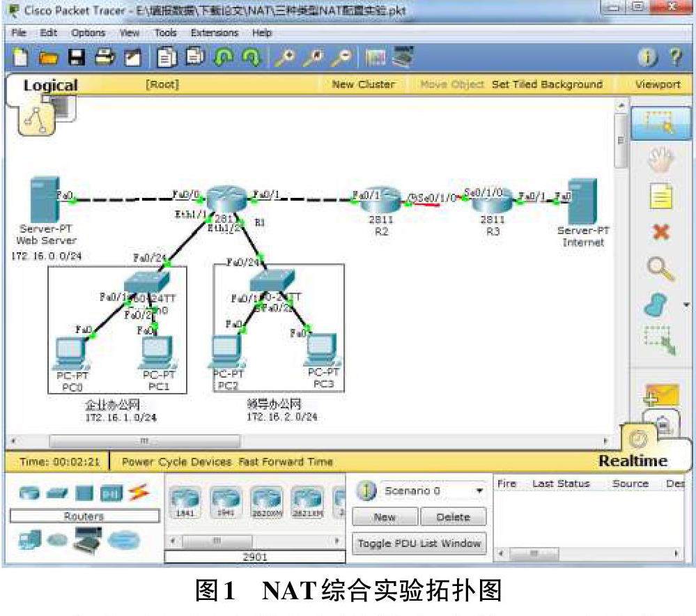Click PC0 in the office network
Screen dimensions: 696x616
[x=71, y=354]
